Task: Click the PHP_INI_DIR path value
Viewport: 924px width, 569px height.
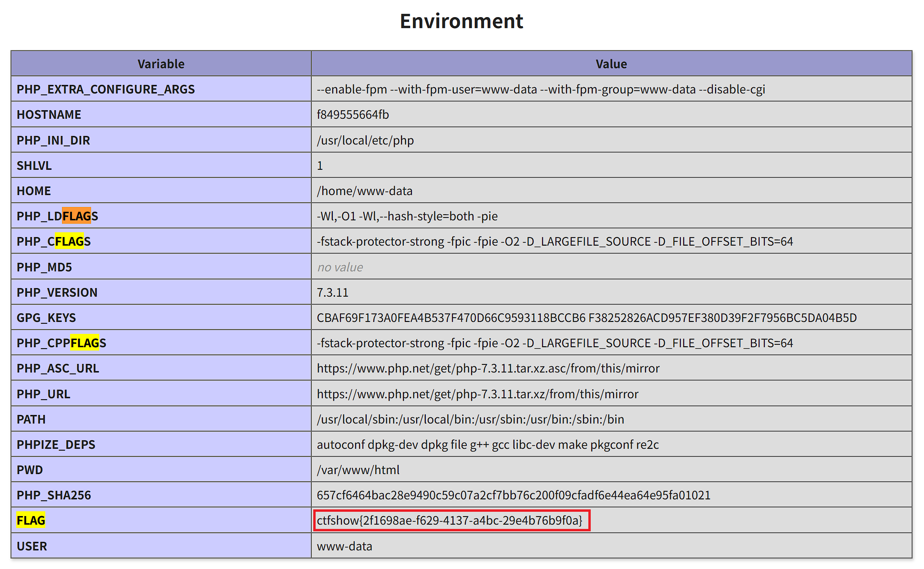Action: (x=365, y=140)
